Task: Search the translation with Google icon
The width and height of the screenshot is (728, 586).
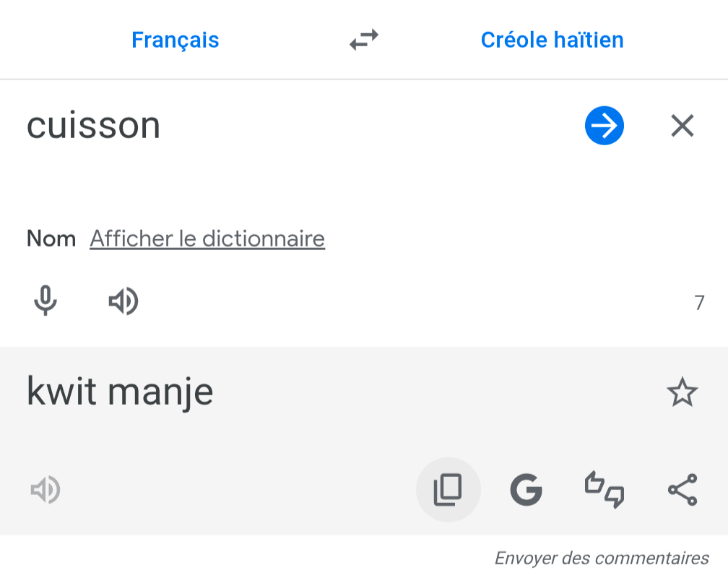Action: click(x=526, y=491)
